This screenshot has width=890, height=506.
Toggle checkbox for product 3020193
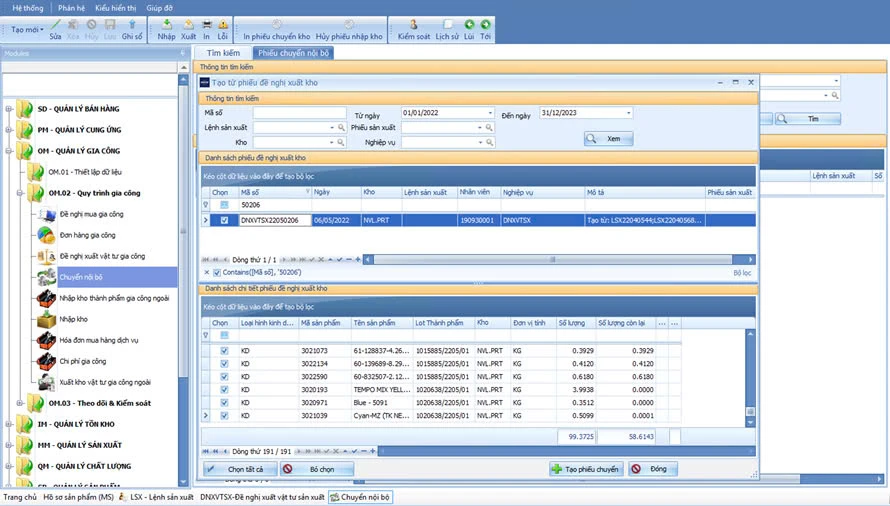[224, 390]
